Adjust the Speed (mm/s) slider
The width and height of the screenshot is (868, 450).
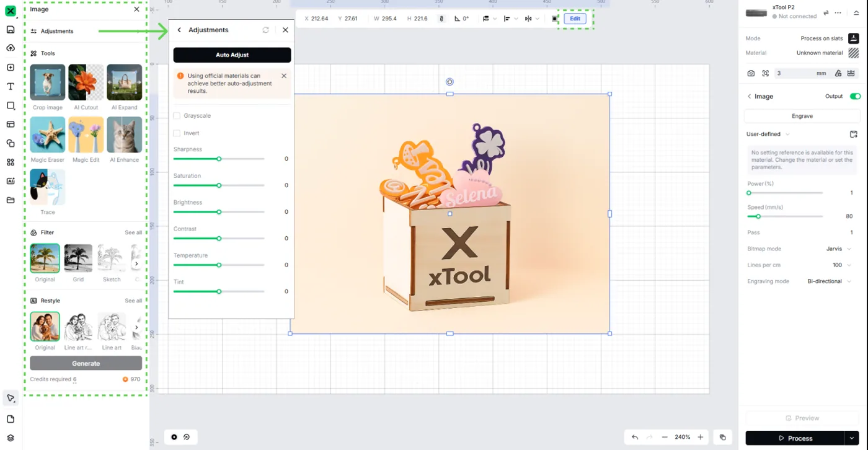pyautogui.click(x=758, y=216)
